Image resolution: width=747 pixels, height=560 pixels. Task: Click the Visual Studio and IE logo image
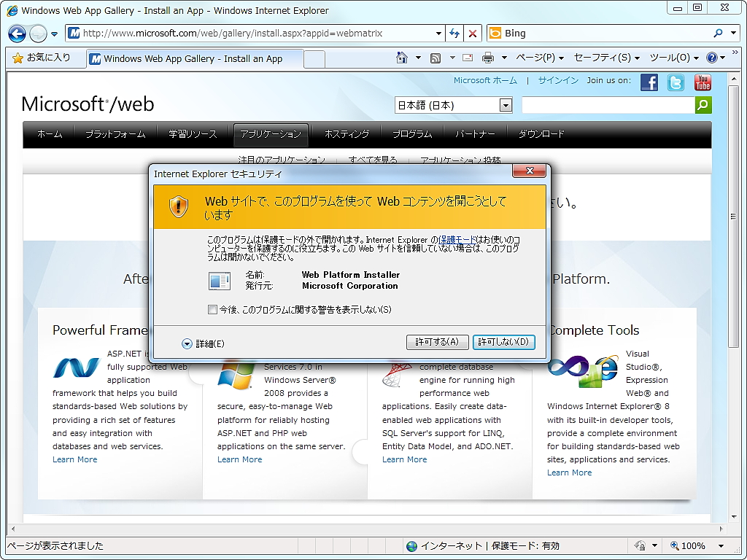pyautogui.click(x=583, y=371)
